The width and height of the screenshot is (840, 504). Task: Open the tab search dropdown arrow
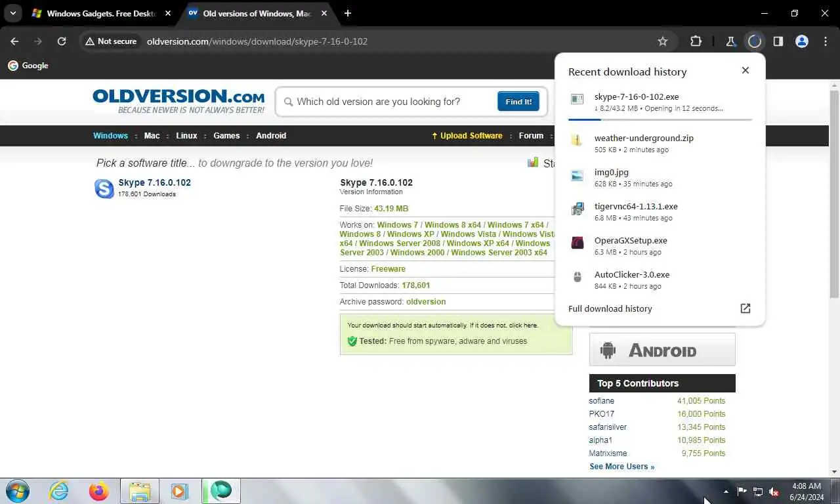point(12,13)
